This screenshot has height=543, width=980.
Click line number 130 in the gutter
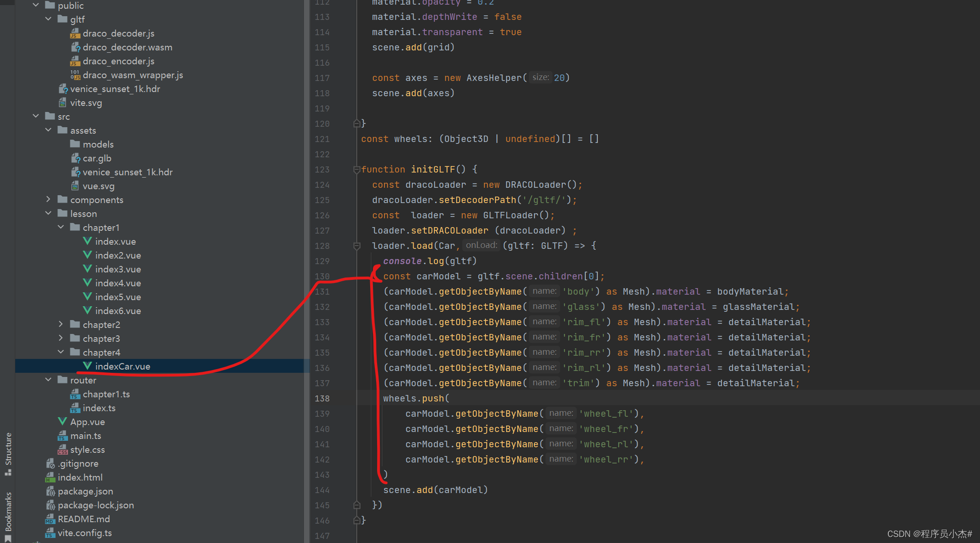[322, 276]
